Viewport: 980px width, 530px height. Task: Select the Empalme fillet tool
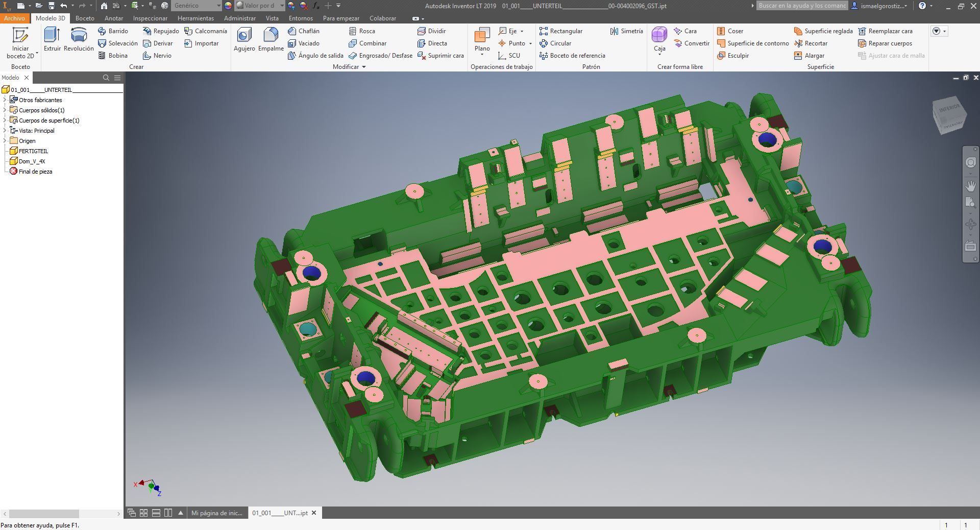[x=271, y=39]
